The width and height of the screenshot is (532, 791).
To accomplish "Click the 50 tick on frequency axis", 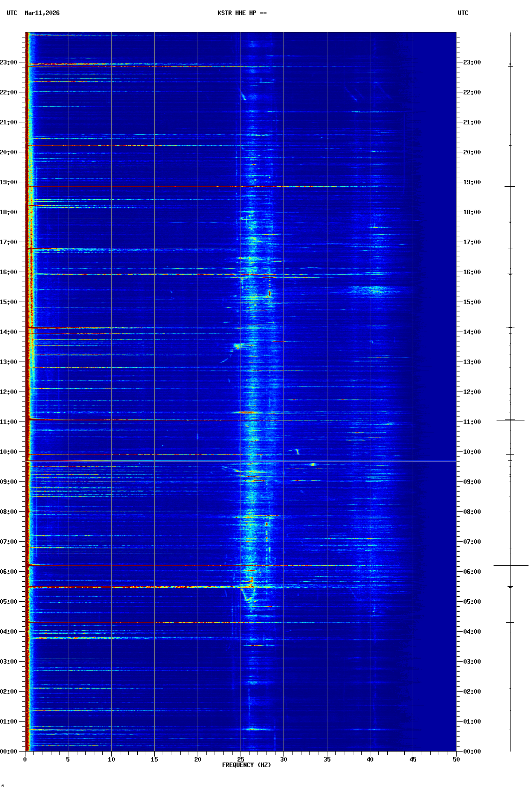I will click(x=456, y=759).
